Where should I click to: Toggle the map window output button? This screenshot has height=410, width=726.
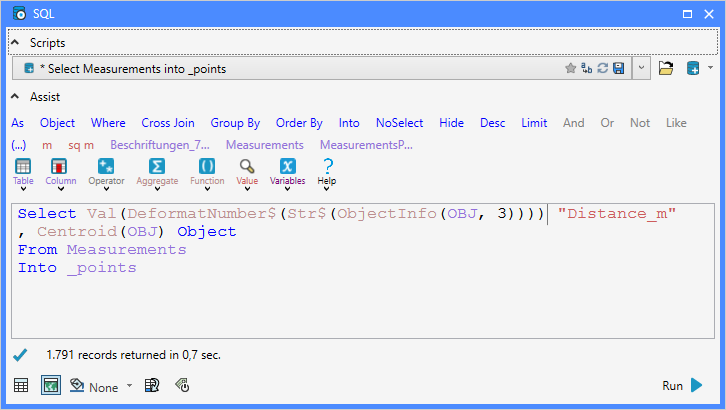pyautogui.click(x=51, y=385)
